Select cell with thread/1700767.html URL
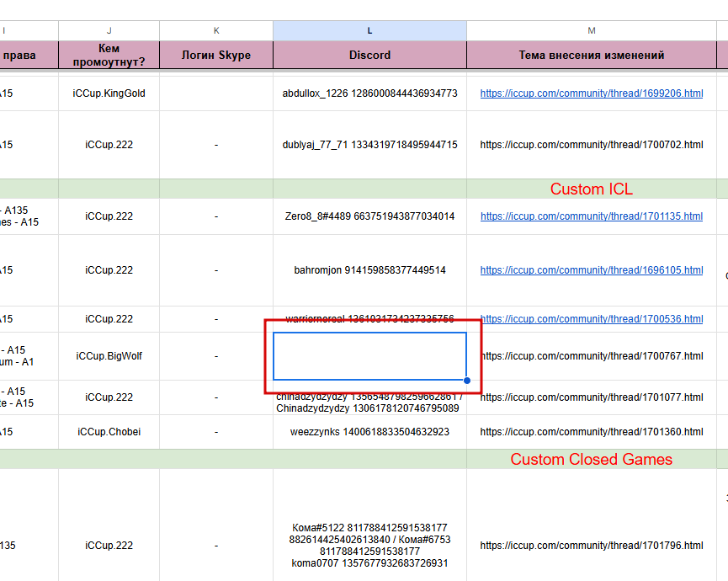The image size is (728, 581). 592,356
